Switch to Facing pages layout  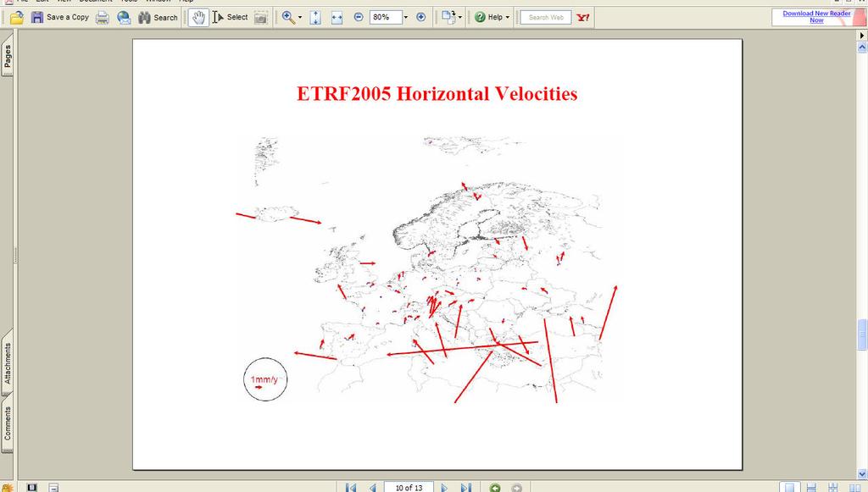854,488
